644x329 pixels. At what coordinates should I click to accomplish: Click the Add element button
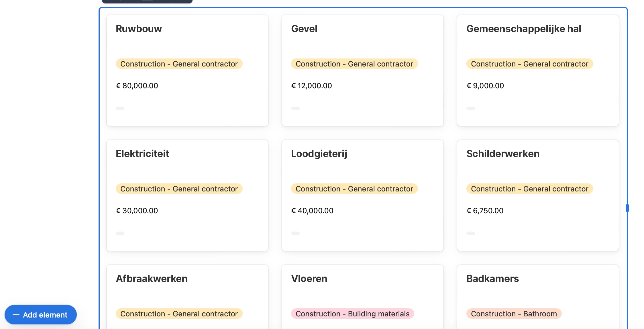40,315
